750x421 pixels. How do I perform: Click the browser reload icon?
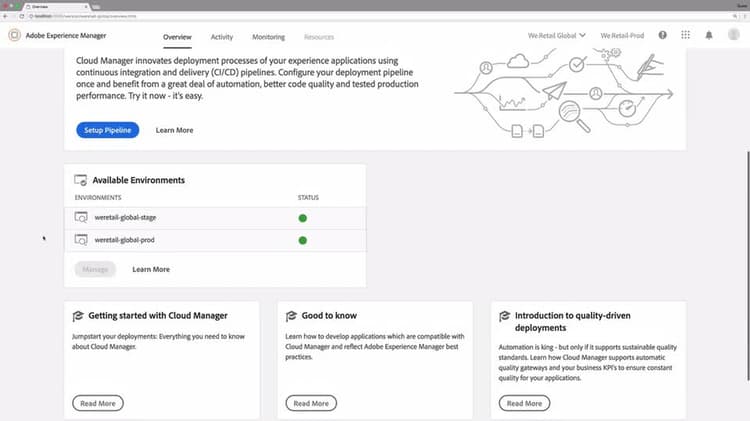tap(22, 16)
